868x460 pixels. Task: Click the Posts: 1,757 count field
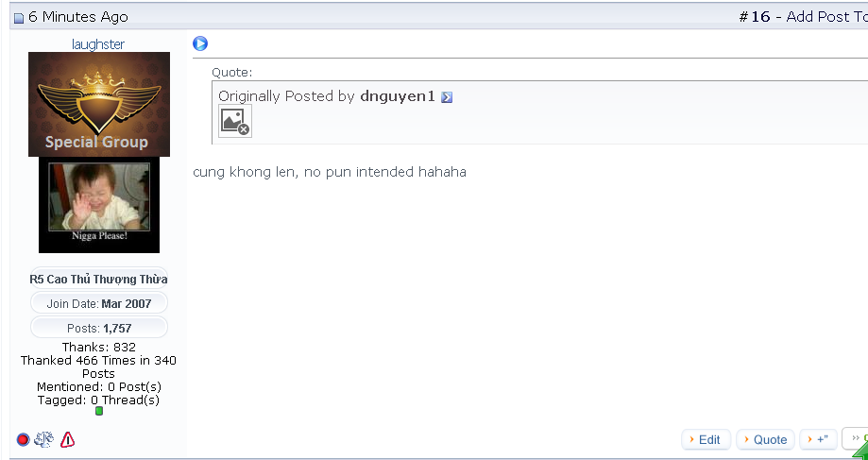pyautogui.click(x=99, y=328)
